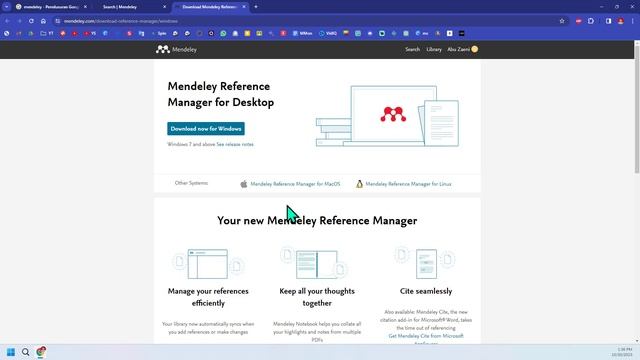Screen dimensions: 640x360
Task: Go back to the previous page
Action: pos(7,21)
